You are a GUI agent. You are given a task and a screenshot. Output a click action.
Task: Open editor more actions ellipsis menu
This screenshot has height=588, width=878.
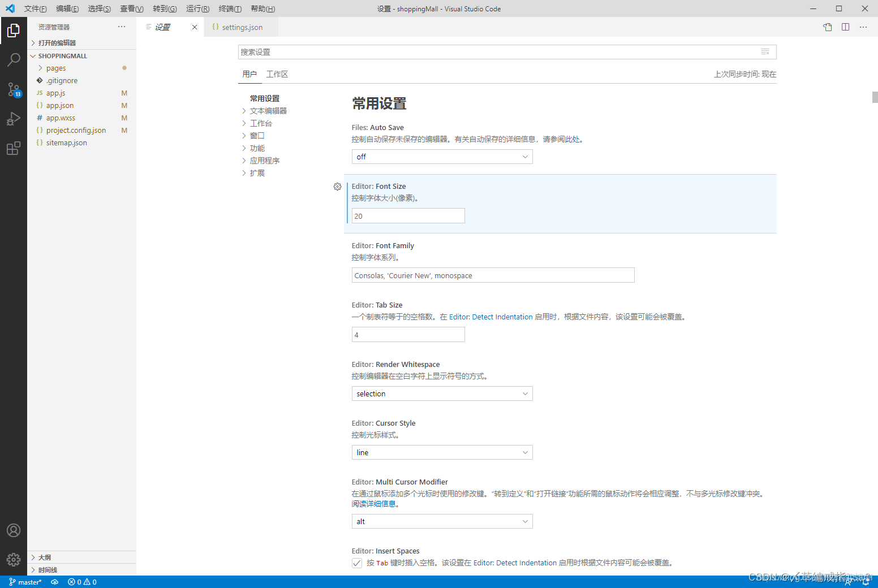click(863, 27)
